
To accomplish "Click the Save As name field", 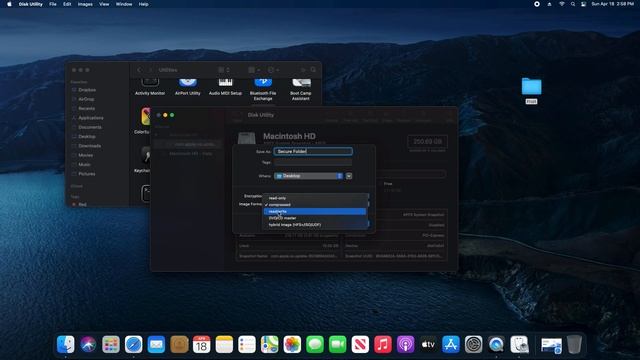I will coord(313,151).
